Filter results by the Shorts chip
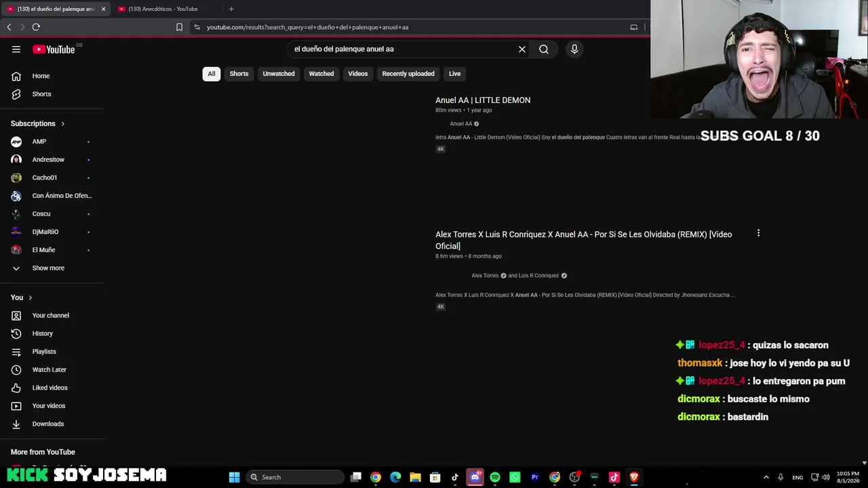 click(x=239, y=74)
